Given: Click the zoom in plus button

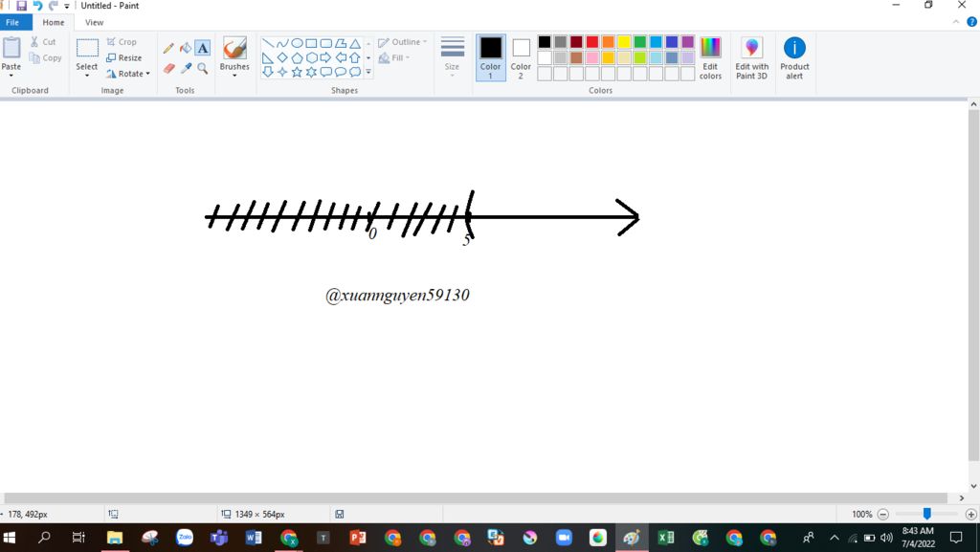Looking at the screenshot, I should point(970,514).
